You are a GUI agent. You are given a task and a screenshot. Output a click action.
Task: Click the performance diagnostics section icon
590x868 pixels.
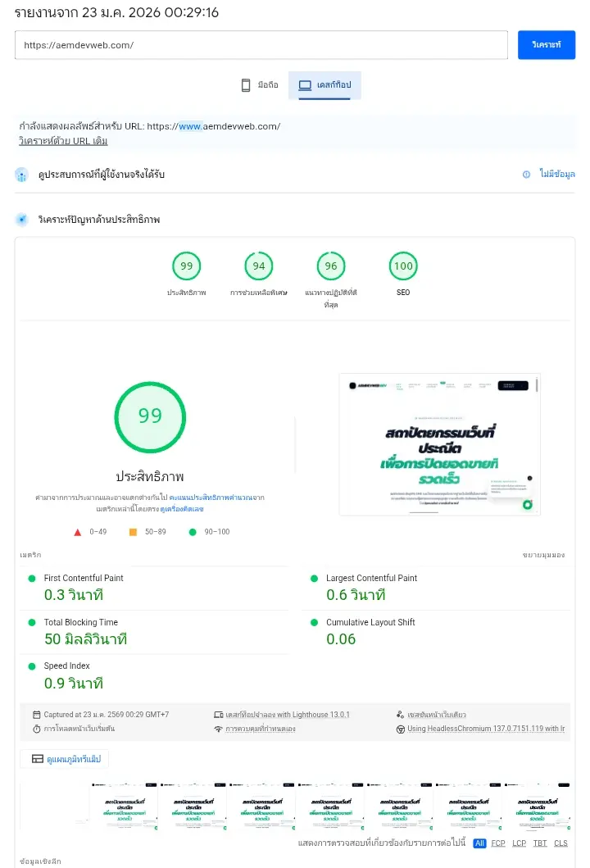(x=21, y=220)
